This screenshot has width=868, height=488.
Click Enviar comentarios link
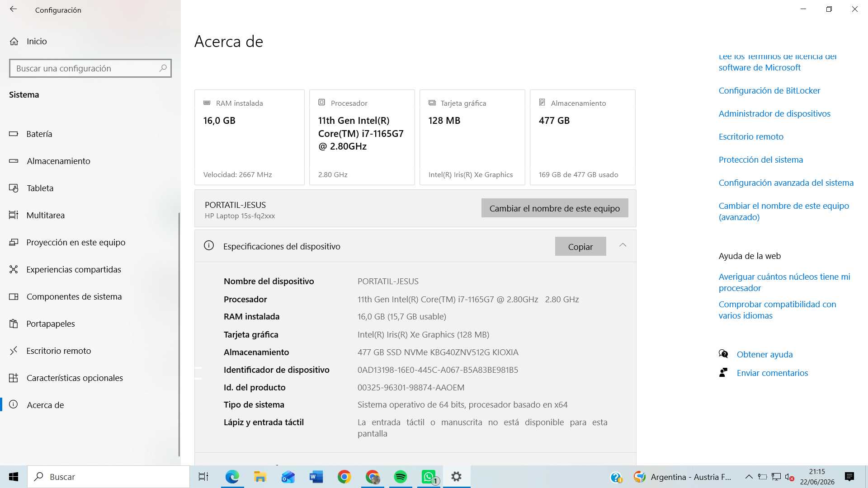point(772,373)
